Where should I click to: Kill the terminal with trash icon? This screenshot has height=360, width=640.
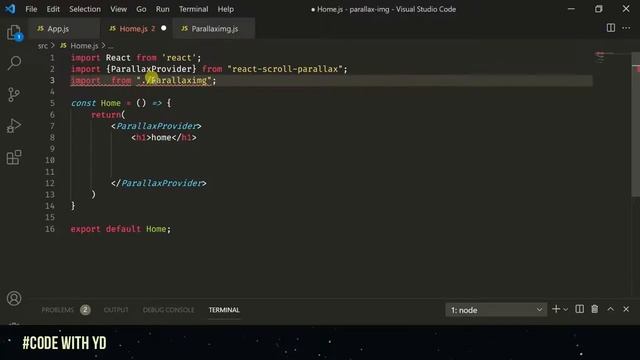tap(595, 309)
